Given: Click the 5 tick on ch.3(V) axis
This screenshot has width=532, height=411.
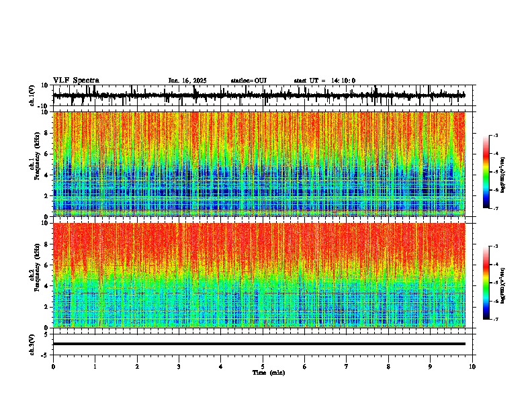Looking at the screenshot, I should tap(47, 334).
